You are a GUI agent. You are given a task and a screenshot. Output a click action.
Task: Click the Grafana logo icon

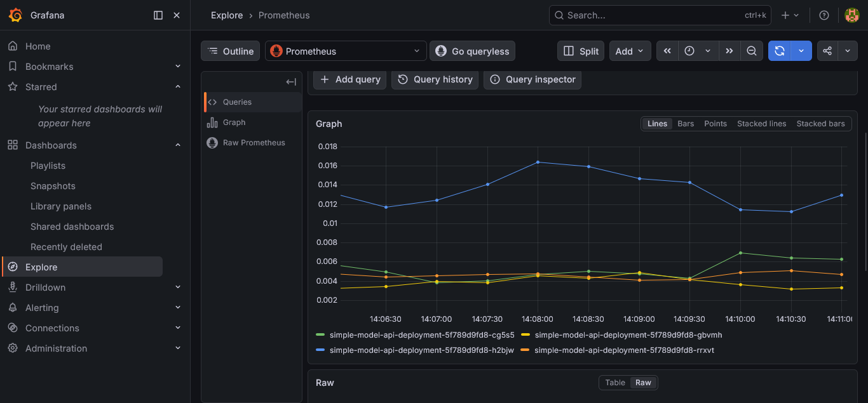(x=16, y=15)
